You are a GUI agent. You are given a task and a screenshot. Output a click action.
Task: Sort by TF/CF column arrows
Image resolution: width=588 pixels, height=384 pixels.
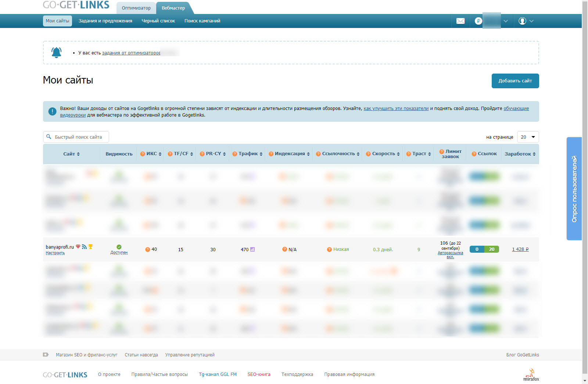(x=192, y=154)
